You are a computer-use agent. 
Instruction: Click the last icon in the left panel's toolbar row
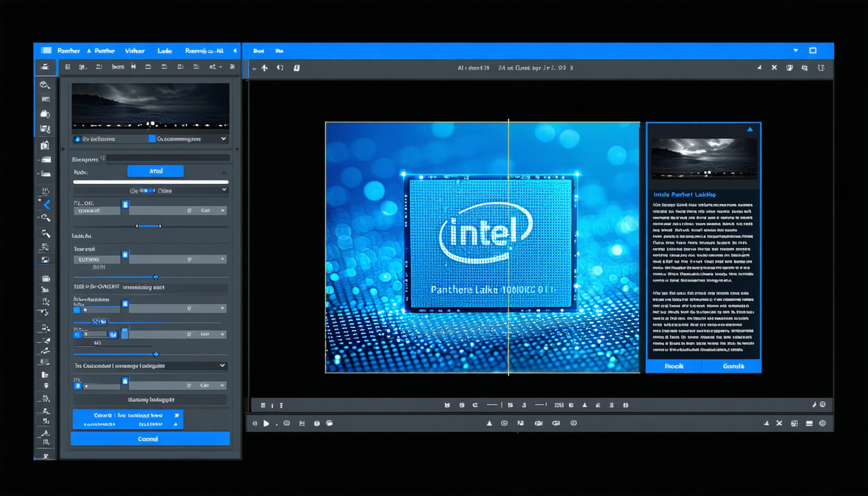click(231, 67)
